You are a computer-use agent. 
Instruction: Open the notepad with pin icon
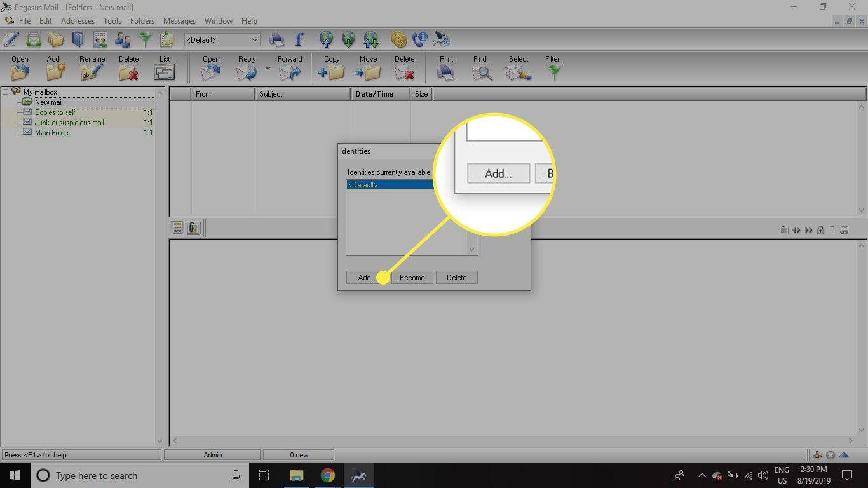pos(167,39)
